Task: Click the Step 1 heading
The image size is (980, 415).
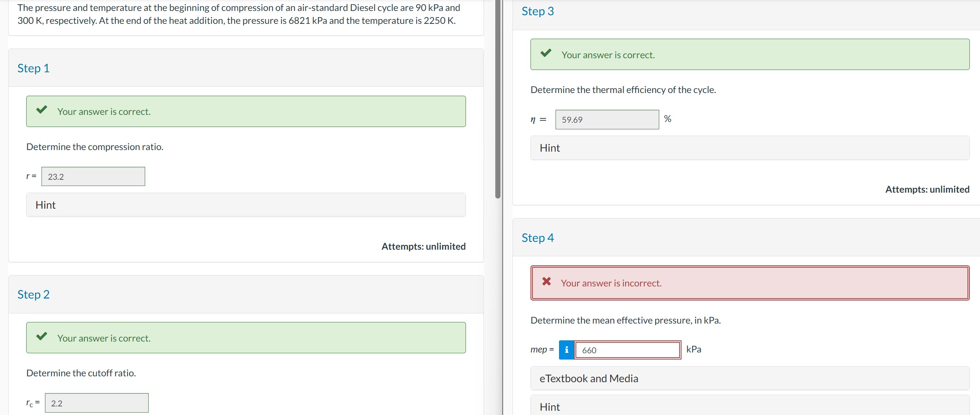Action: [33, 68]
